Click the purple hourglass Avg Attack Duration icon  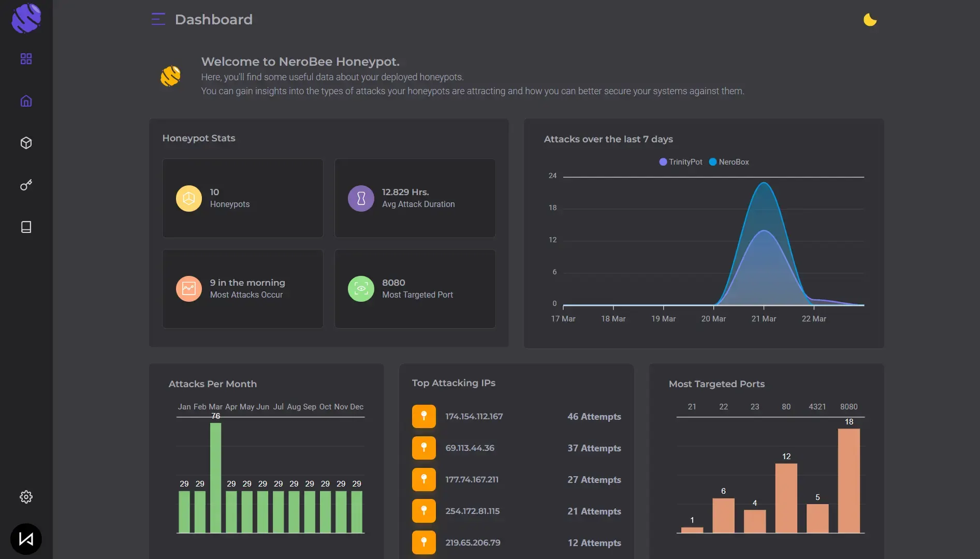pyautogui.click(x=361, y=198)
